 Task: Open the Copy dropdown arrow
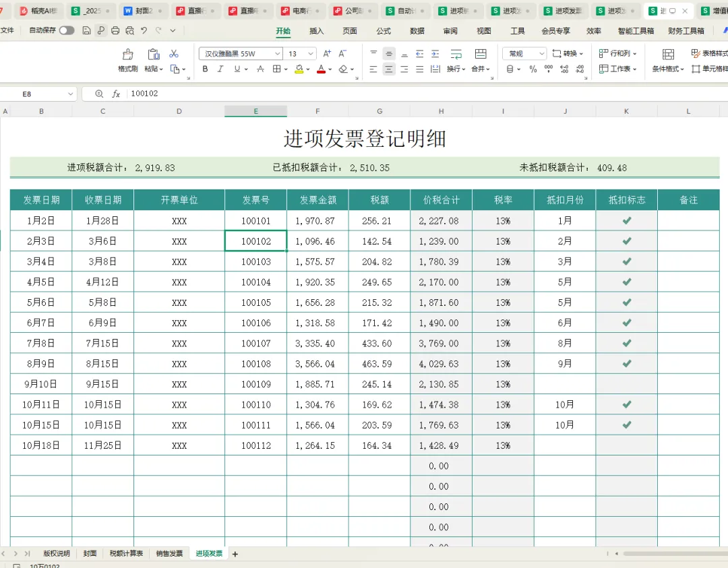point(184,69)
